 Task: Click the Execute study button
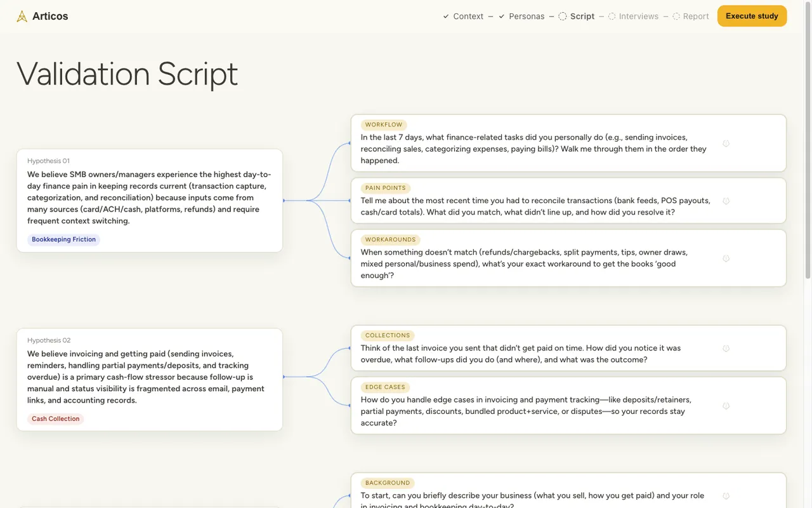click(x=752, y=16)
